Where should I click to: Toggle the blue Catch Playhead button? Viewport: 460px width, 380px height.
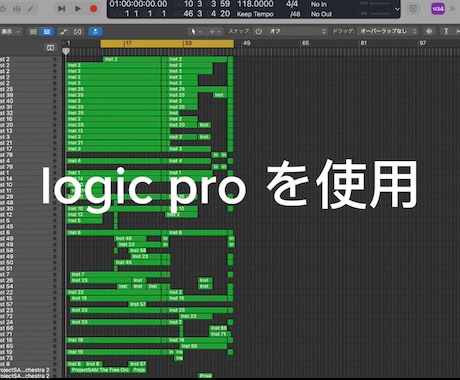[95, 32]
